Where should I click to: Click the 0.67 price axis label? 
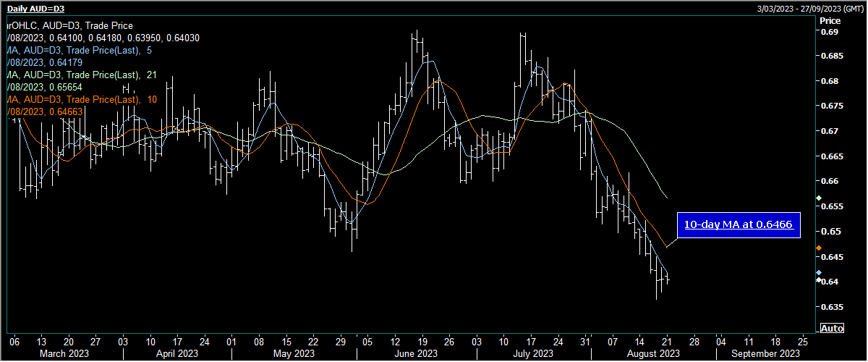[829, 131]
